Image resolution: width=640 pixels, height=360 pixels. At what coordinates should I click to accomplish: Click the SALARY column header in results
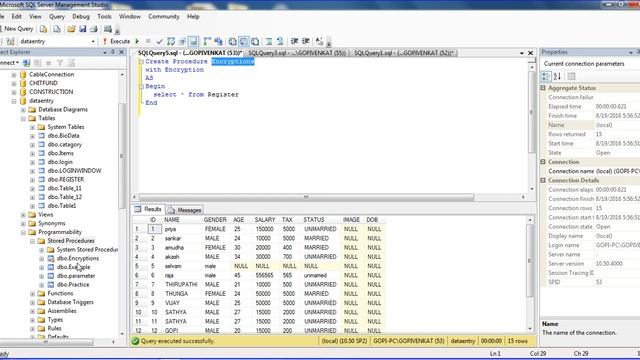click(x=264, y=220)
